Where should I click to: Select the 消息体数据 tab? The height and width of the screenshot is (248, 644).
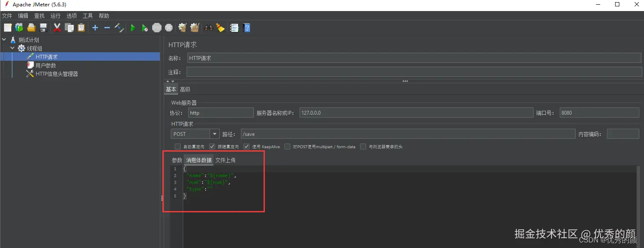point(199,160)
